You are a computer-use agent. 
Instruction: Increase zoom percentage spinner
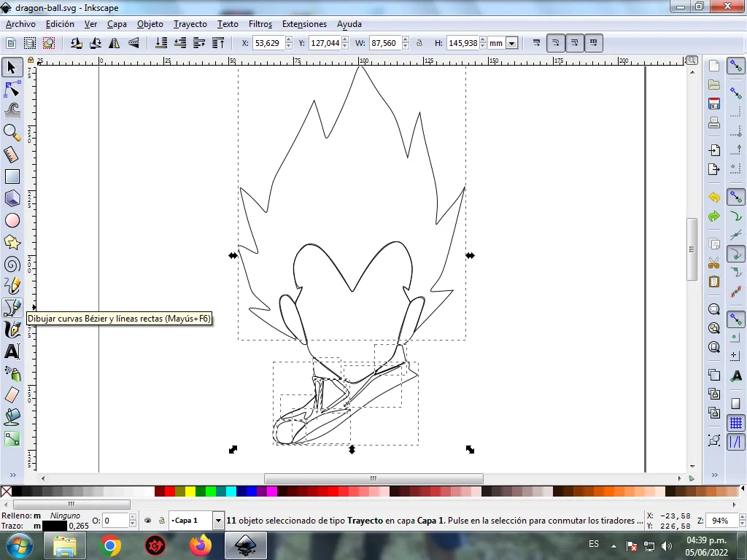point(742,517)
